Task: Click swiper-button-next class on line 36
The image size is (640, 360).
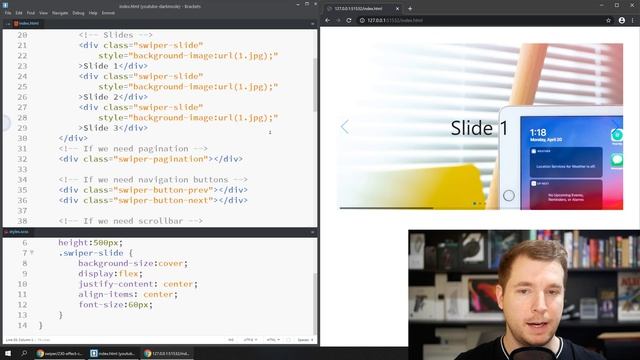Action: click(163, 200)
